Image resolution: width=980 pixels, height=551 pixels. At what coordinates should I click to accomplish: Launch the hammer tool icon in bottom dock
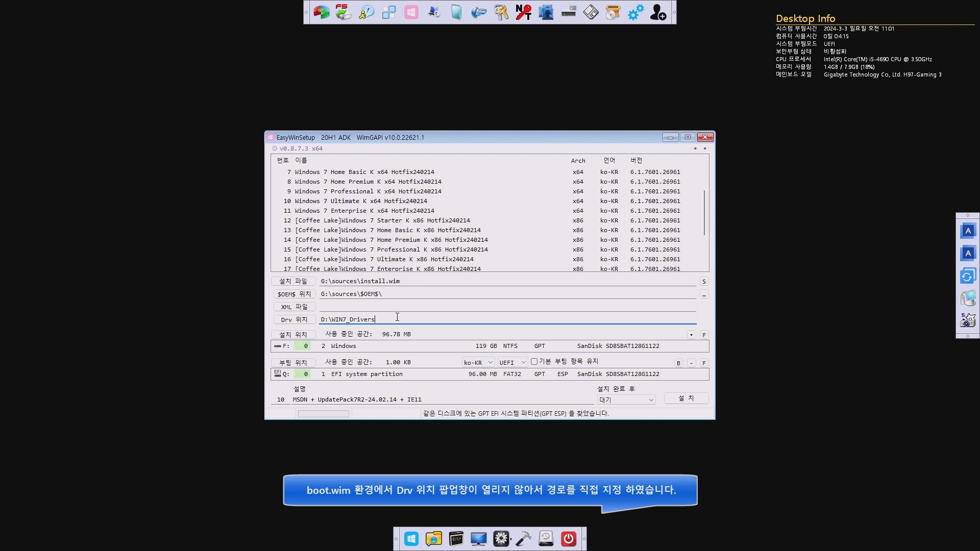coord(524,539)
